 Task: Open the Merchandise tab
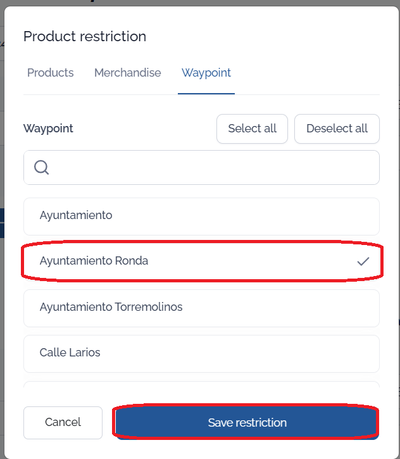(128, 73)
